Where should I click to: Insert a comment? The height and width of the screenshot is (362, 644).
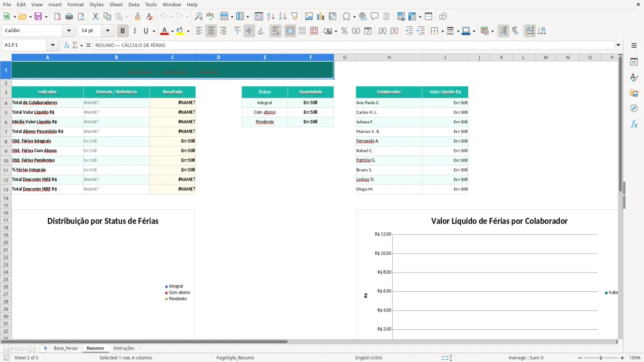[x=375, y=17]
